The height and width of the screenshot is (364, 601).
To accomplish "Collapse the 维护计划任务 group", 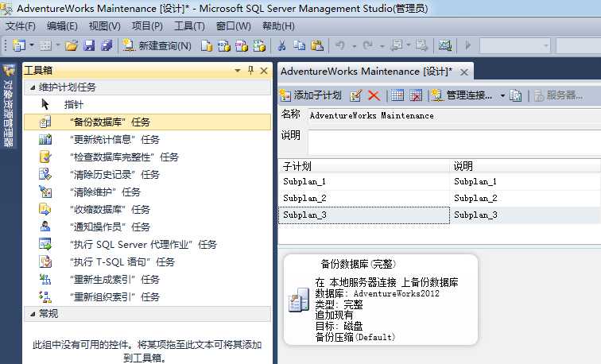I will point(33,87).
